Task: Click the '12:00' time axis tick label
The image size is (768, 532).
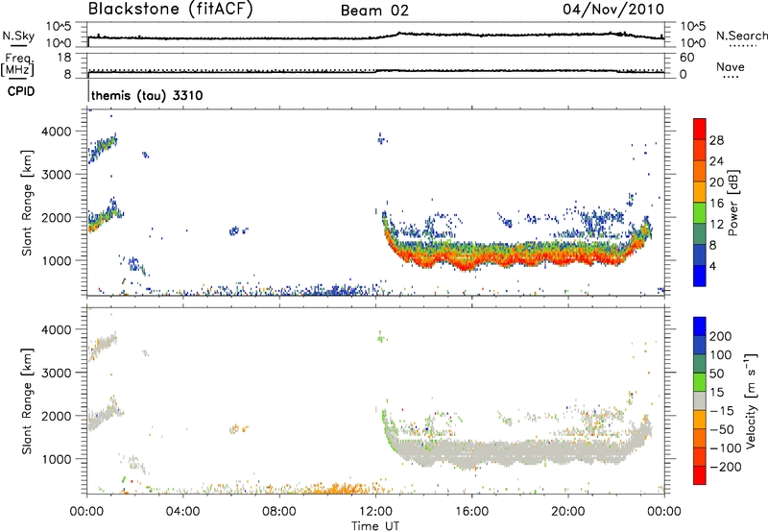Action: 375,512
